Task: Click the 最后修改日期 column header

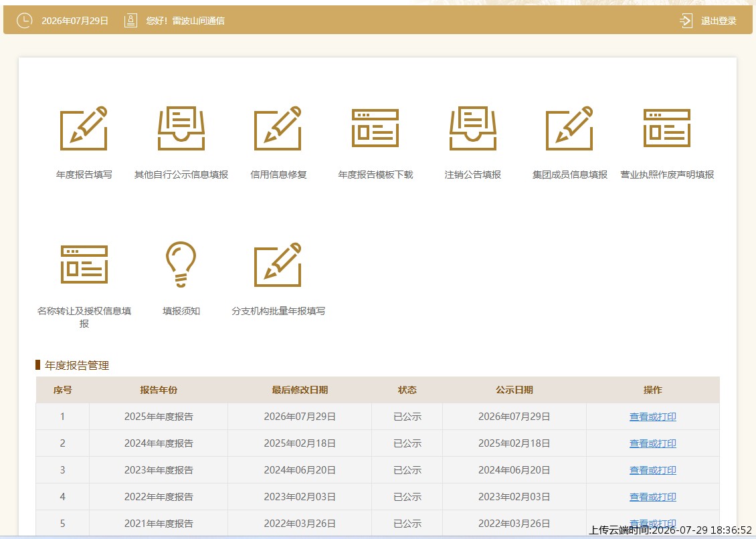Action: pos(300,390)
